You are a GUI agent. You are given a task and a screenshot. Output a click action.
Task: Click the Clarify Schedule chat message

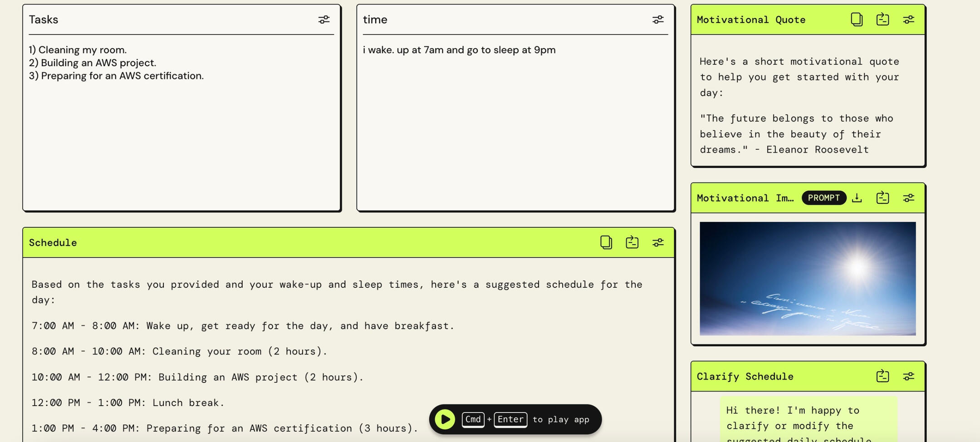pos(808,422)
